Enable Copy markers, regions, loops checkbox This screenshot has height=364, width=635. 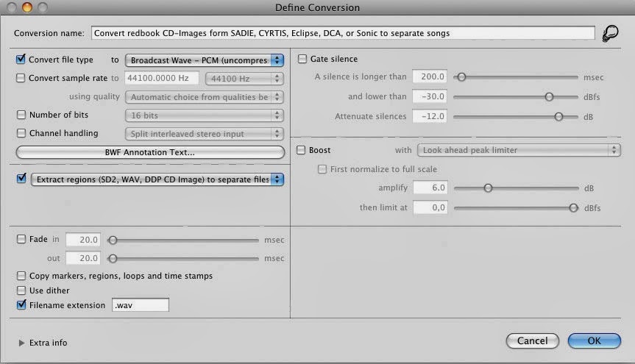21,276
